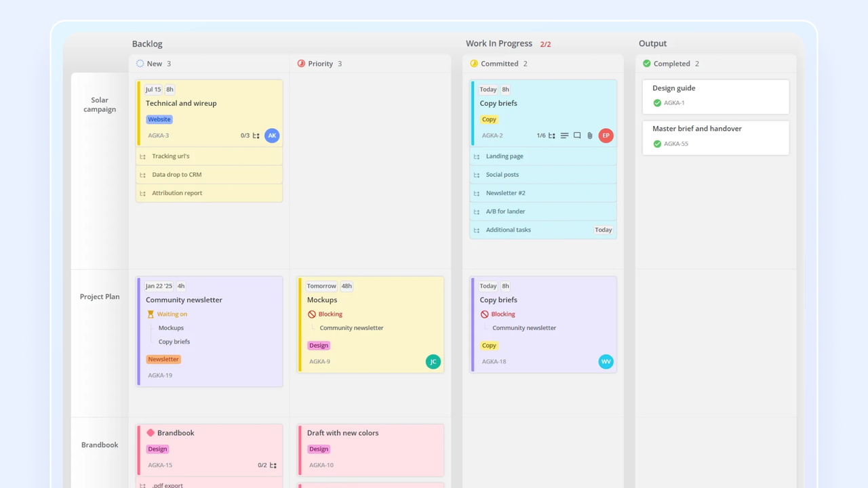Click subtask icon beside 1/6 counter
The width and height of the screenshot is (868, 488).
tap(552, 136)
